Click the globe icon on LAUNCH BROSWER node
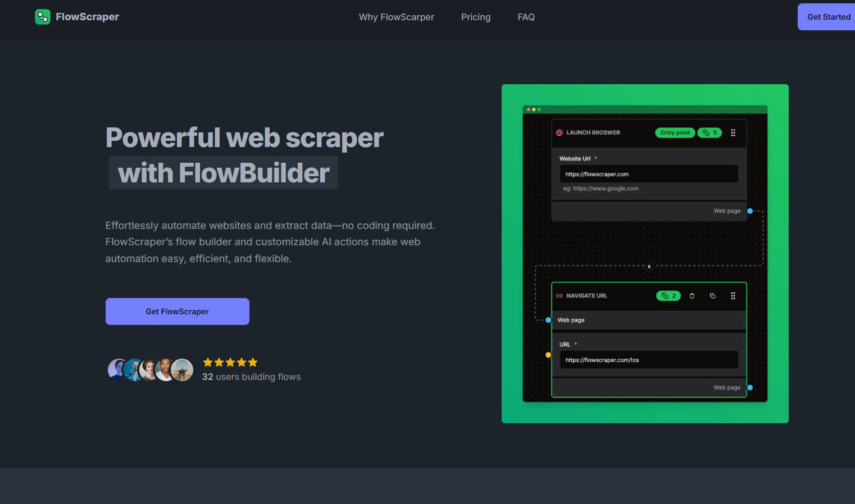This screenshot has height=504, width=855. tap(559, 132)
